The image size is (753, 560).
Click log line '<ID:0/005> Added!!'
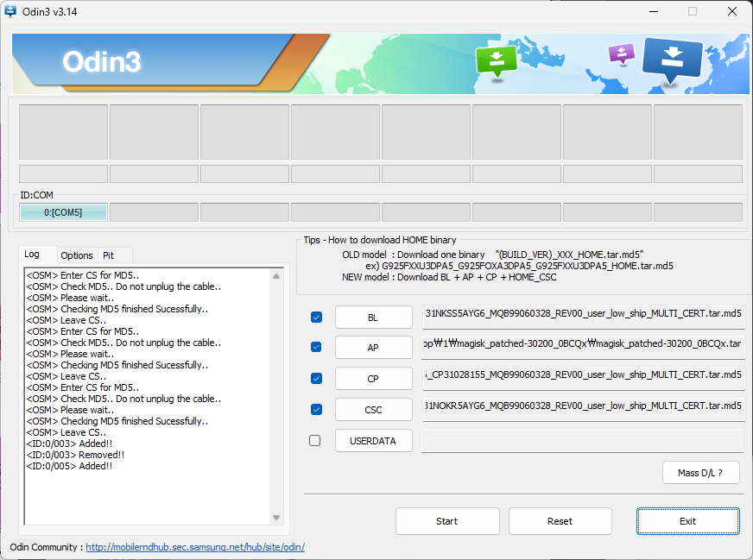point(69,466)
